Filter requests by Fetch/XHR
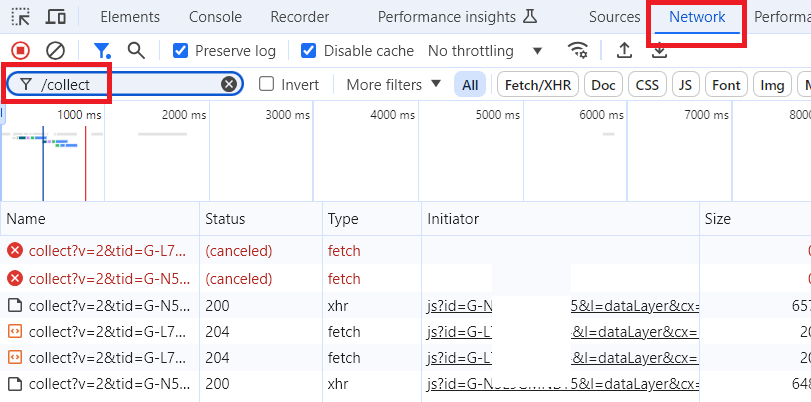 click(x=537, y=85)
